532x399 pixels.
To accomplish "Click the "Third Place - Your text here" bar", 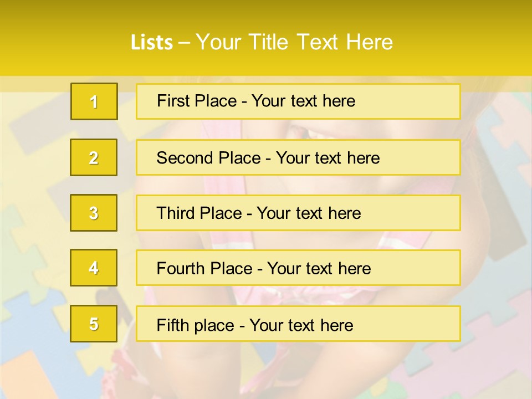I will coord(298,213).
